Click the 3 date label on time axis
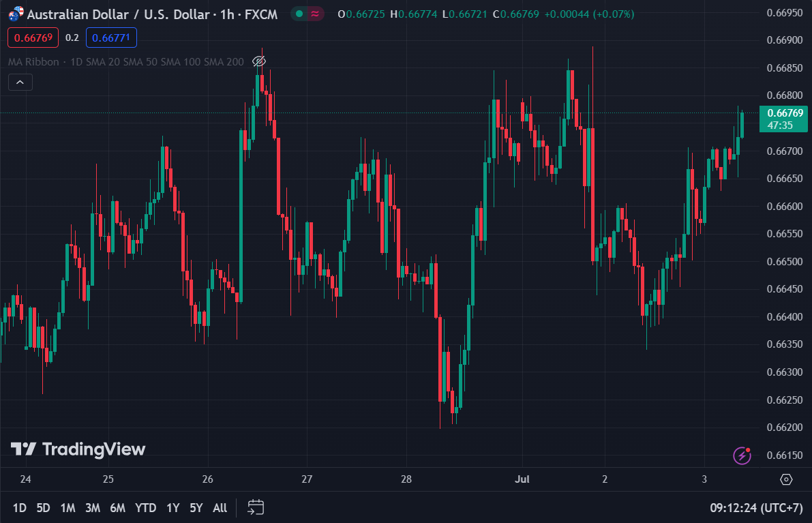Viewport: 812px width, 523px height. [x=704, y=479]
